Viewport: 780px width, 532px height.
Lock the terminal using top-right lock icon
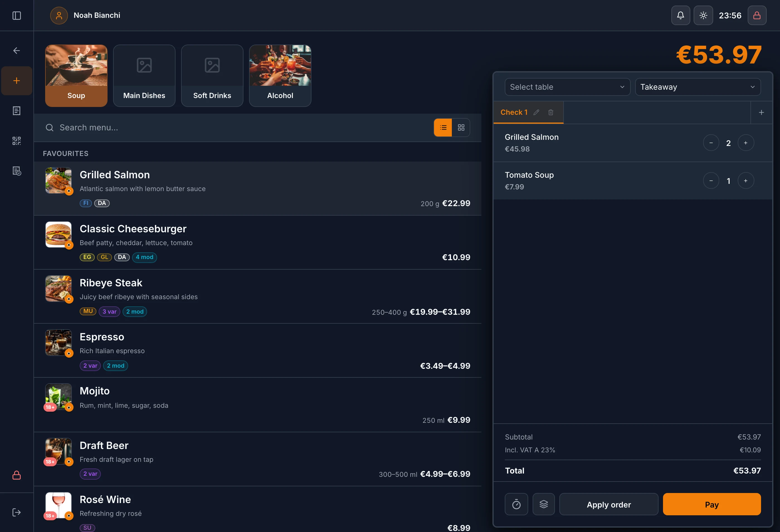point(757,15)
